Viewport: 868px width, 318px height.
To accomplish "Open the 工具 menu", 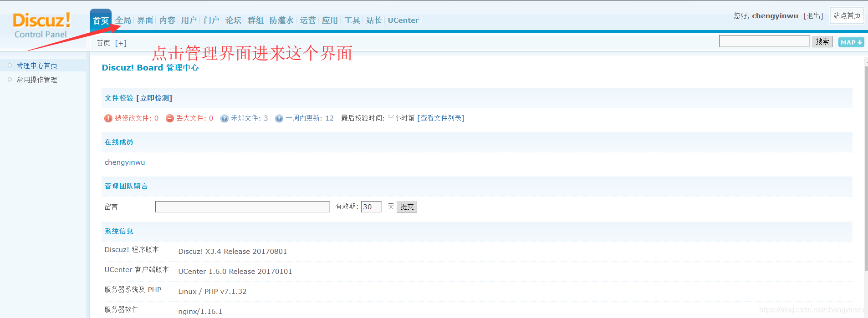I will point(352,20).
